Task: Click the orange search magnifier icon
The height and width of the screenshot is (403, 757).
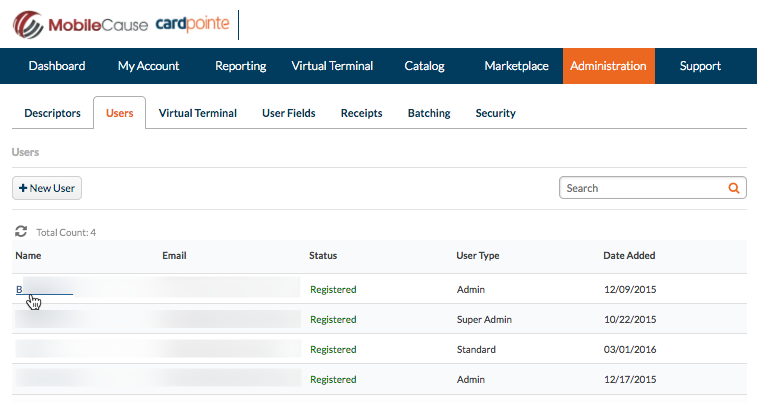Action: [x=734, y=188]
